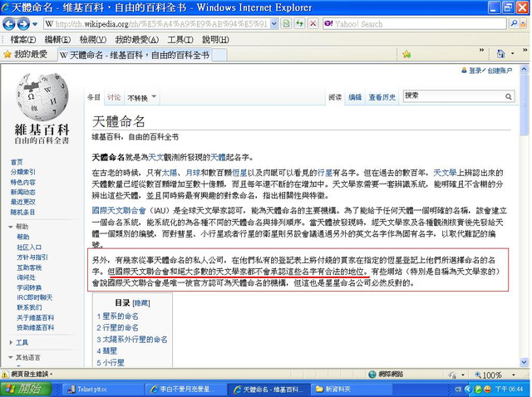Select the 编辑 tab
Screen dimensions: 532x397
pos(355,97)
